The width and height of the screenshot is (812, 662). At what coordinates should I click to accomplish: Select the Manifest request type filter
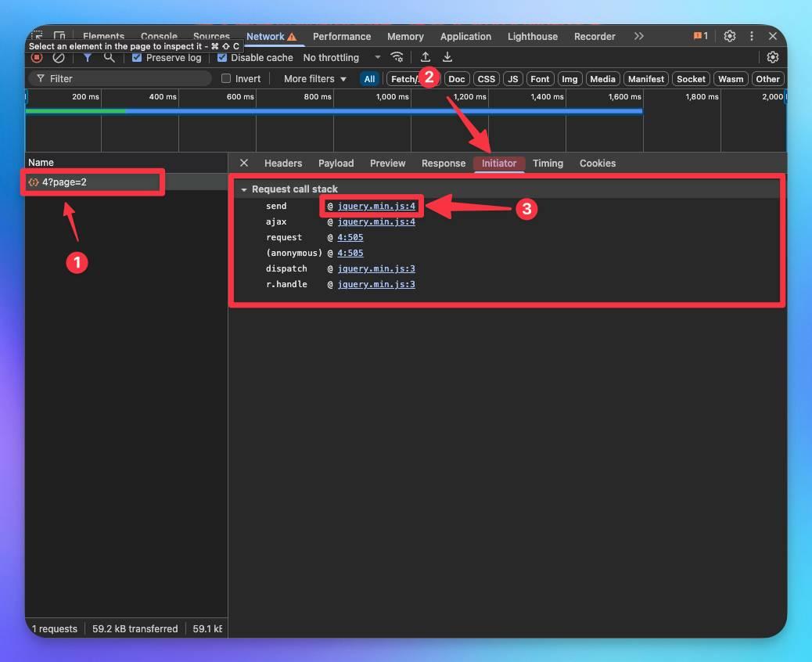[x=646, y=79]
